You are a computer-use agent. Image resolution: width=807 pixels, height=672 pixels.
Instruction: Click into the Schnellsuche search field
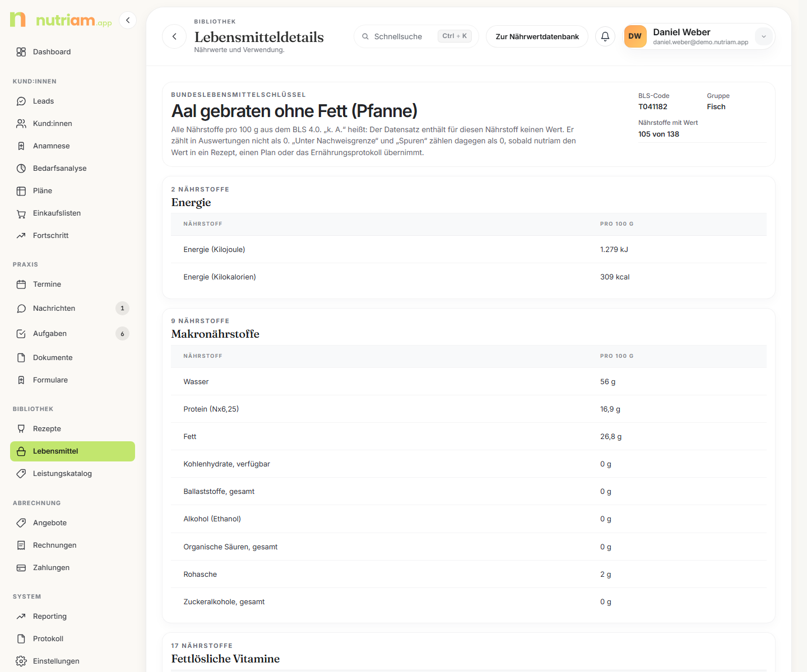[416, 36]
